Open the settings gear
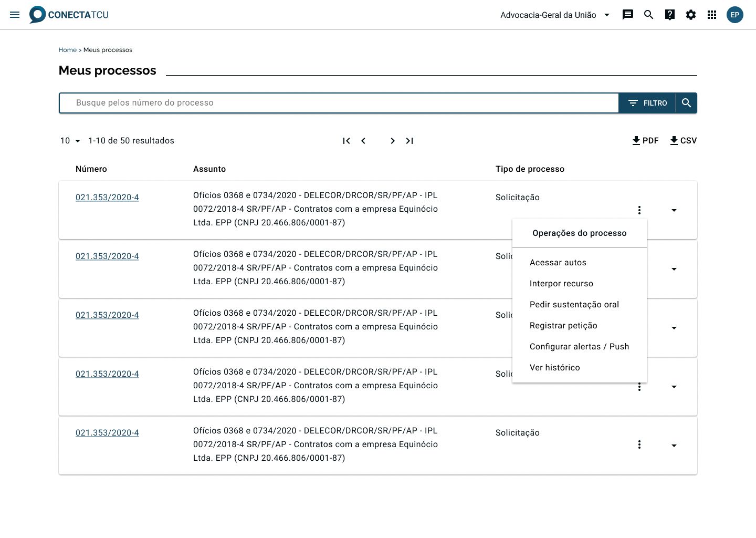This screenshot has width=756, height=538. click(x=691, y=15)
